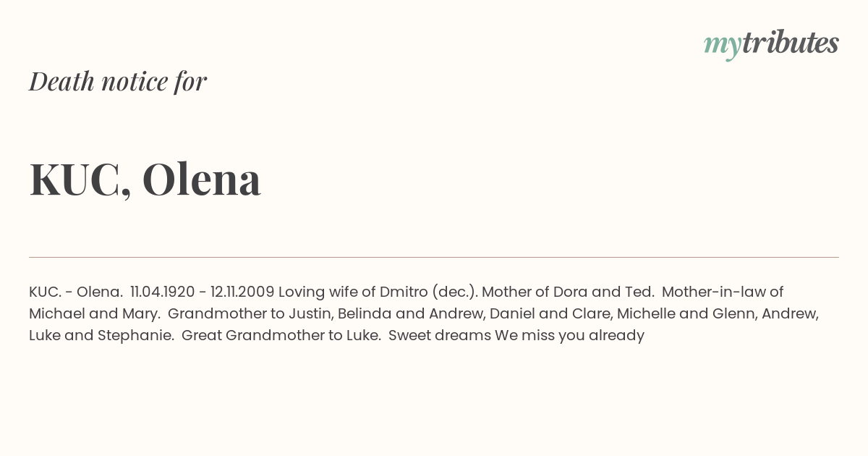Click "Michael and Mary" in the notice
868x456 pixels.
pyautogui.click(x=94, y=314)
